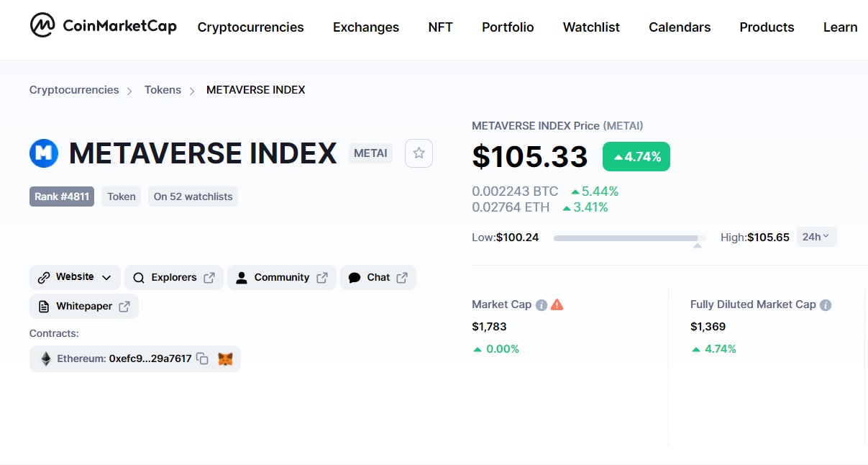Screen dimensions: 868x465
Task: Open the Explorers link
Action: coord(174,277)
